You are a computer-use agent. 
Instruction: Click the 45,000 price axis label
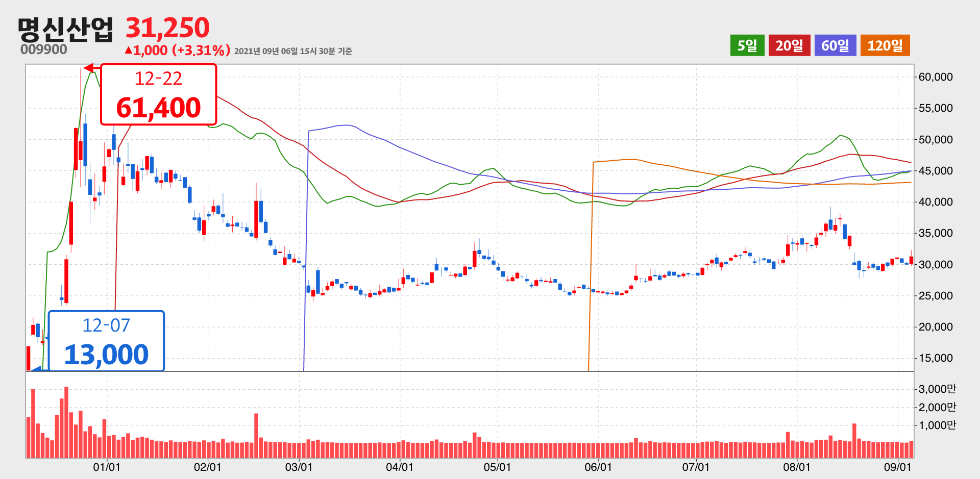coord(936,171)
